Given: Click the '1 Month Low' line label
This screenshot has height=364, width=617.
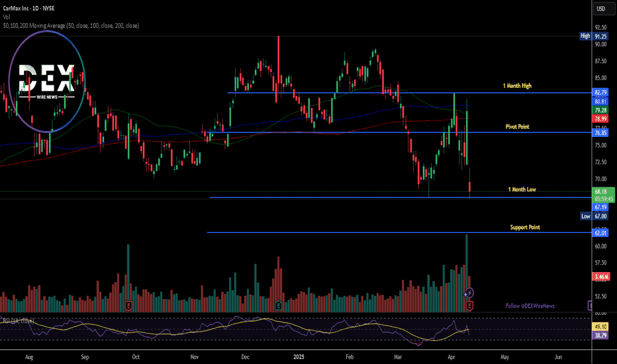Looking at the screenshot, I should 522,189.
